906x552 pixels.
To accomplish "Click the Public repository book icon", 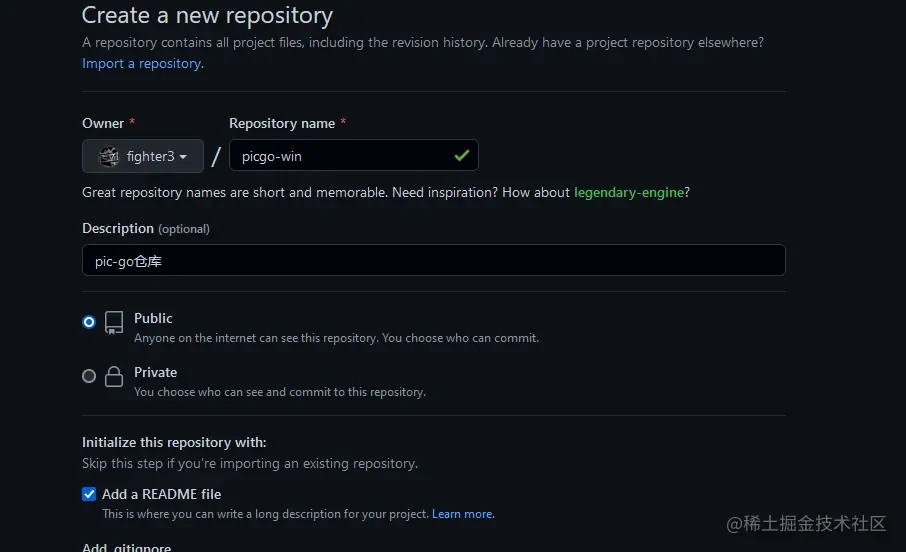I will click(x=114, y=323).
